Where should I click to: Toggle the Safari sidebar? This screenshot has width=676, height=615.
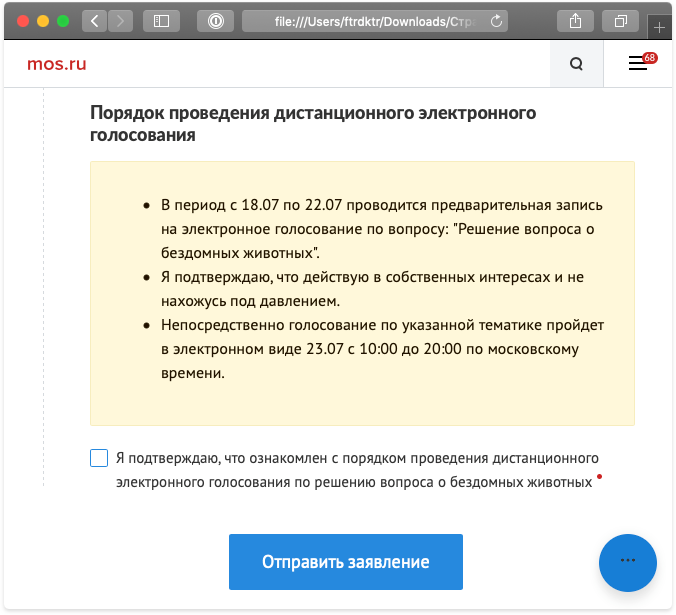pos(162,20)
